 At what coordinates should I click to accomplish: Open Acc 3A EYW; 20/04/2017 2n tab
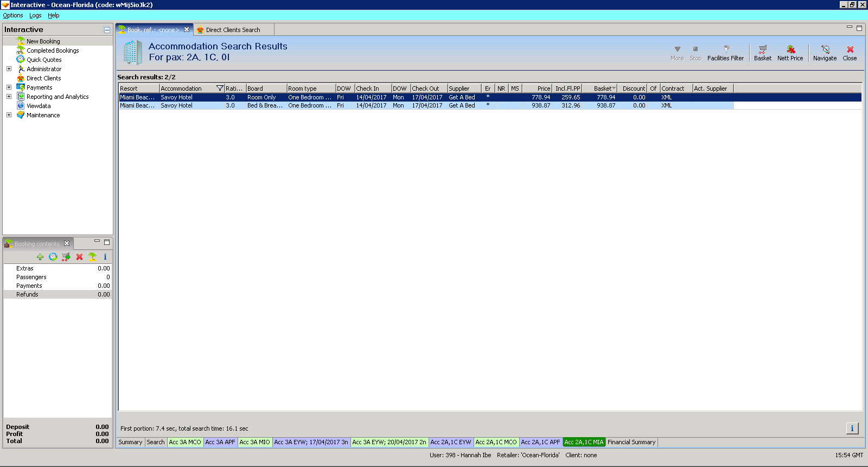pos(390,443)
